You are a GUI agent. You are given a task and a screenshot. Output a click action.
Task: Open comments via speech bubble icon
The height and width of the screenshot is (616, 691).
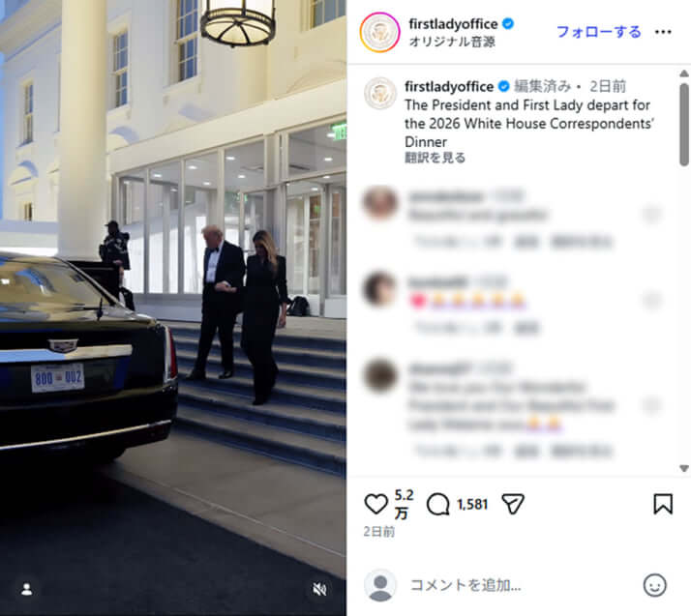438,504
